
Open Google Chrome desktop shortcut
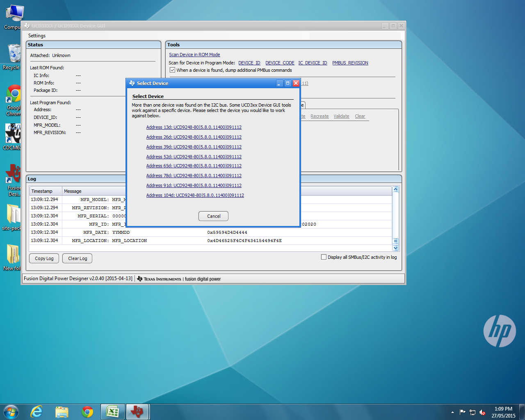[x=13, y=100]
